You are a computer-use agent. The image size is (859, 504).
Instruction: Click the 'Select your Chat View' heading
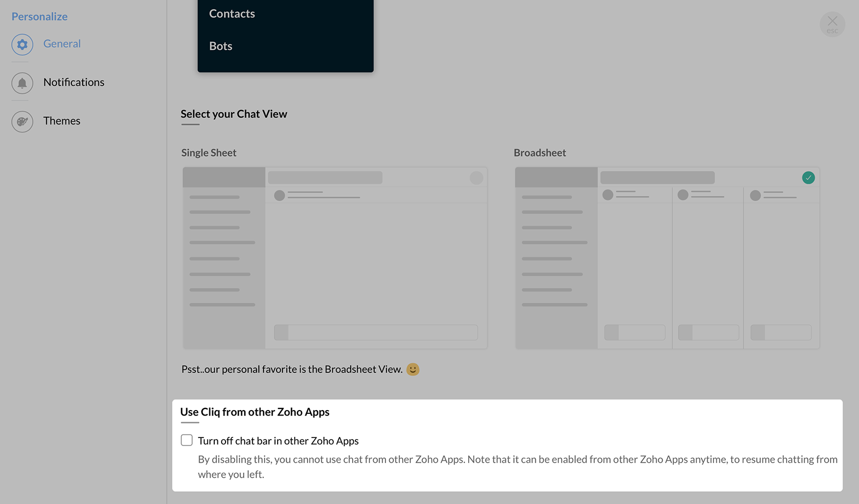(234, 114)
